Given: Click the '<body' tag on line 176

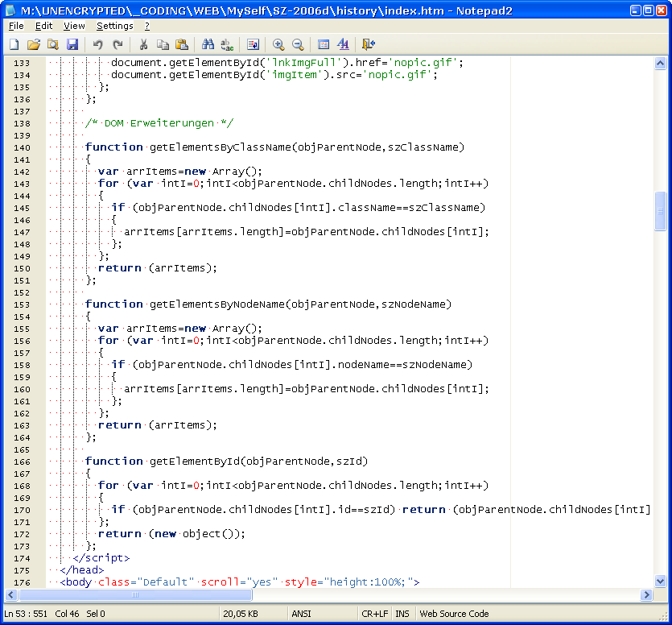Looking at the screenshot, I should pyautogui.click(x=76, y=582).
